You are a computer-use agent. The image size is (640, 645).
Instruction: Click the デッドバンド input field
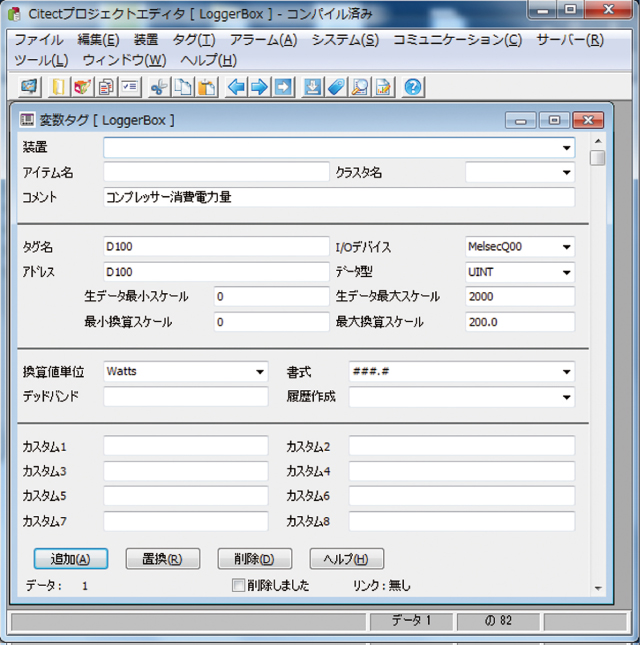pyautogui.click(x=186, y=397)
